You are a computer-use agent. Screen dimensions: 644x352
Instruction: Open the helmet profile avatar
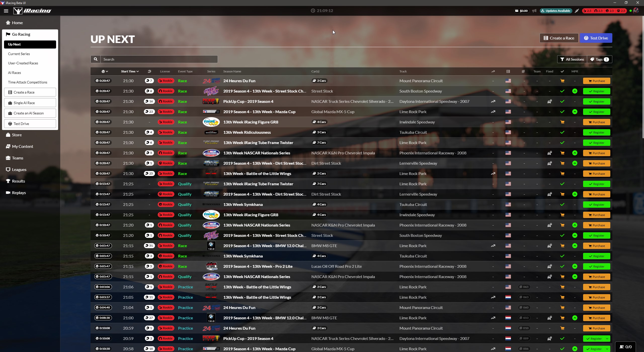coord(636,11)
